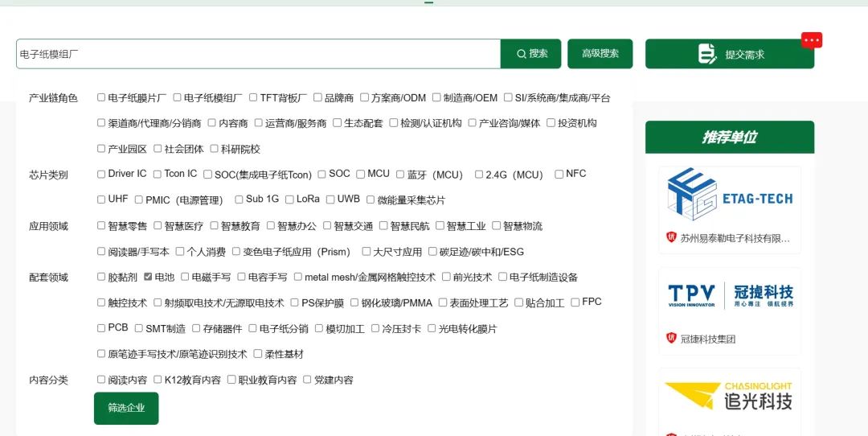This screenshot has width=868, height=436.
Task: Select the 智慧交通 checkbox
Action: pos(327,225)
